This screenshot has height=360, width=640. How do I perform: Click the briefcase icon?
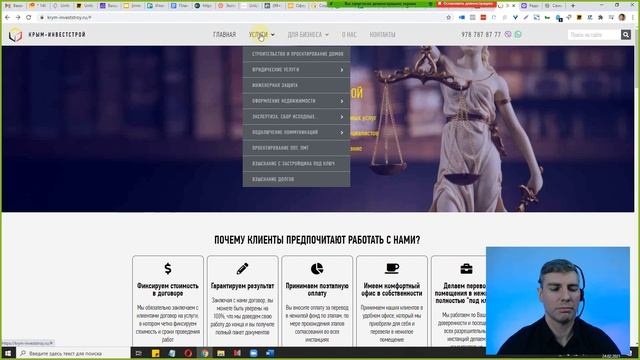[x=466, y=269]
